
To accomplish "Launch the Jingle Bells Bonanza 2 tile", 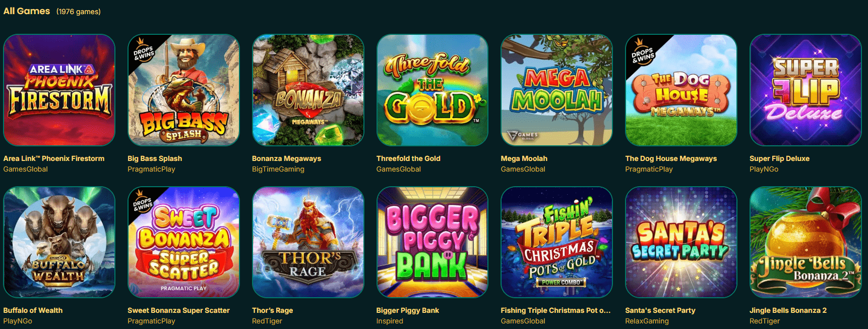I will click(x=805, y=242).
